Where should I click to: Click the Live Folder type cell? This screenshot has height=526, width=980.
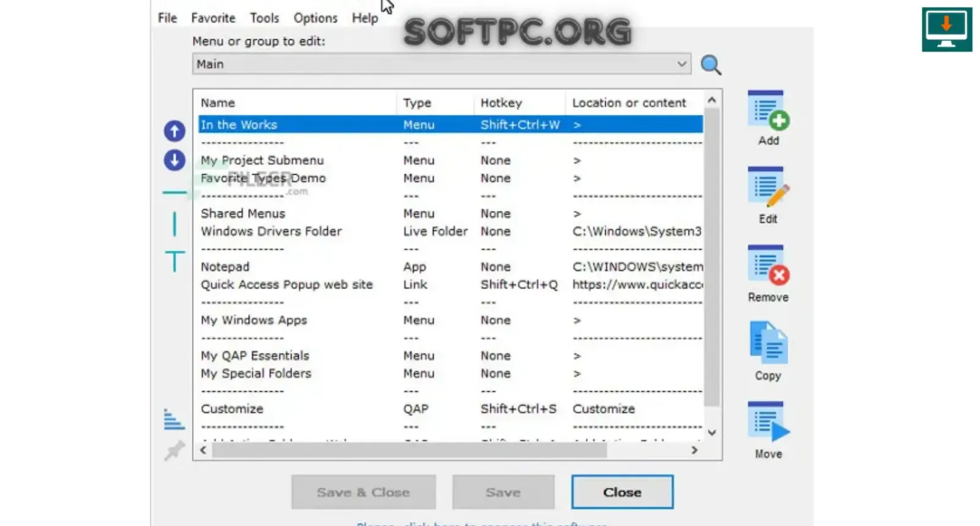[x=435, y=231]
